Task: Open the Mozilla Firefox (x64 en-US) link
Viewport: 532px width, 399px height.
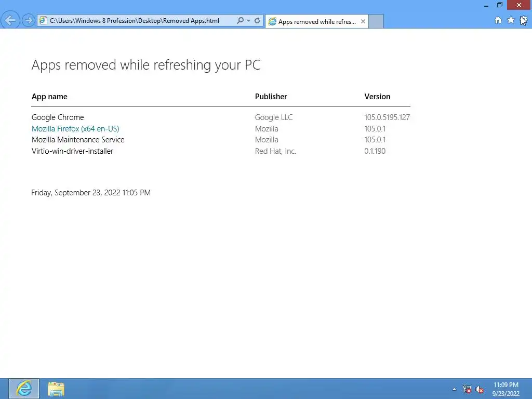Action: 75,129
